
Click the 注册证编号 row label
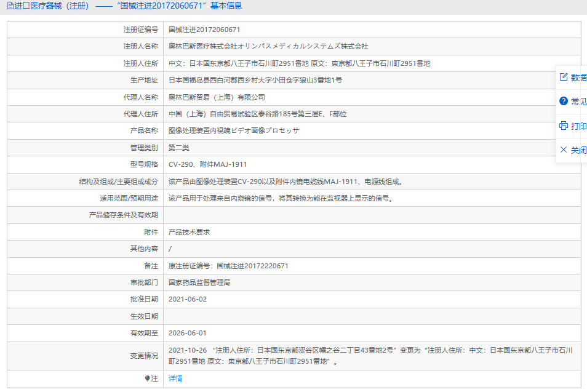pyautogui.click(x=141, y=30)
